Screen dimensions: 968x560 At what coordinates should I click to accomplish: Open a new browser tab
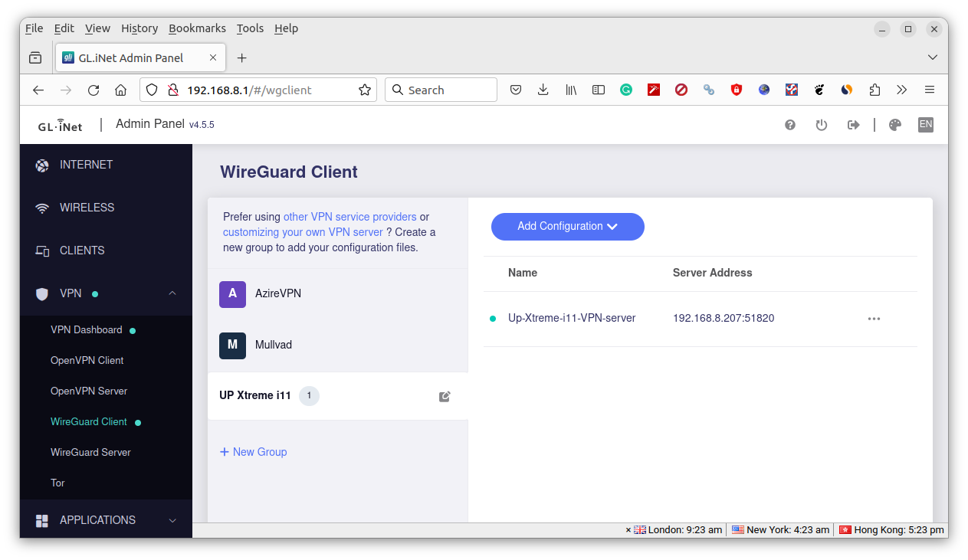coord(241,58)
